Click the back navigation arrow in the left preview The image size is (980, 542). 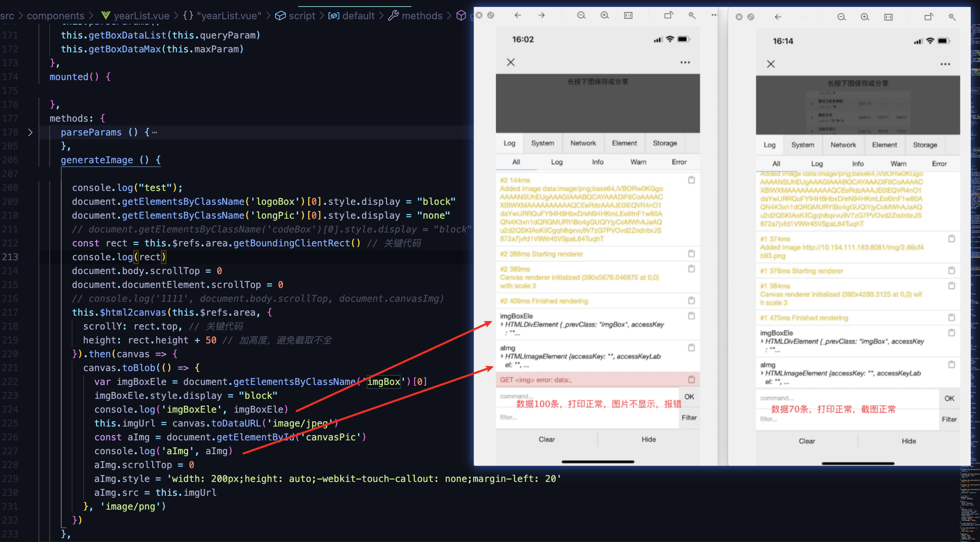pyautogui.click(x=518, y=15)
